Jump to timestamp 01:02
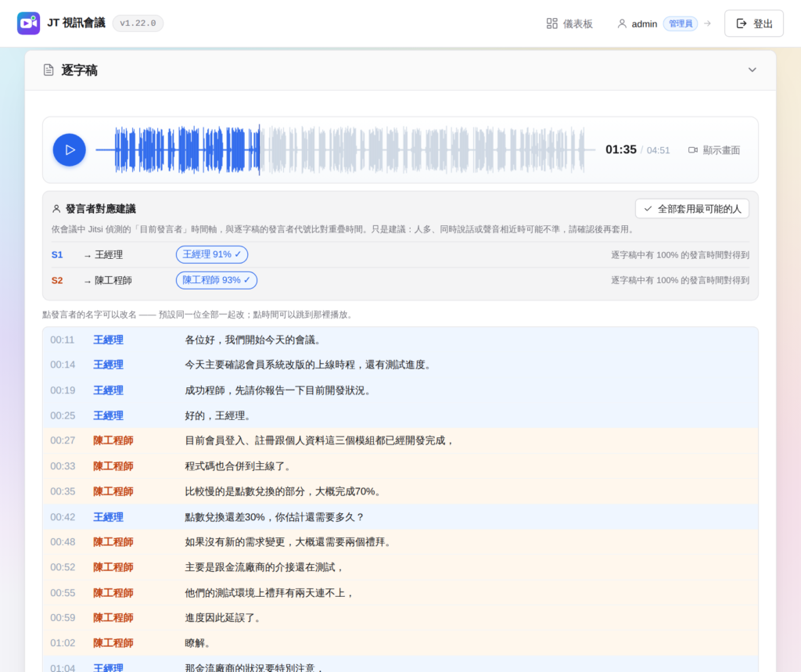Image resolution: width=801 pixels, height=672 pixels. (x=63, y=643)
